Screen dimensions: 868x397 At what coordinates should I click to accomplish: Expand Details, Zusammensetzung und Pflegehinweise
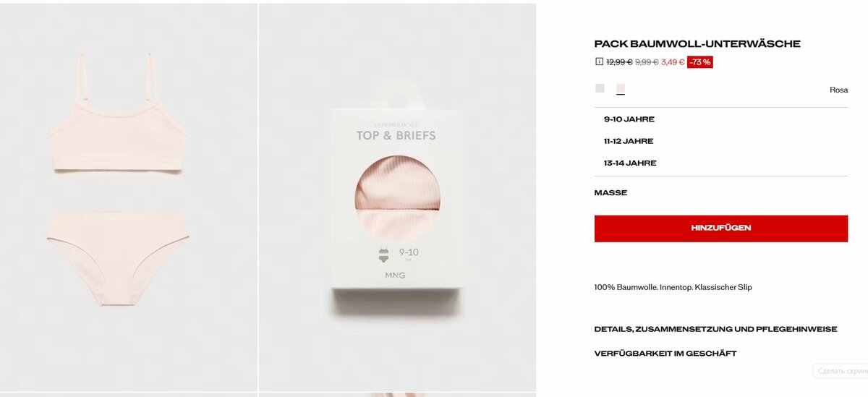(715, 329)
